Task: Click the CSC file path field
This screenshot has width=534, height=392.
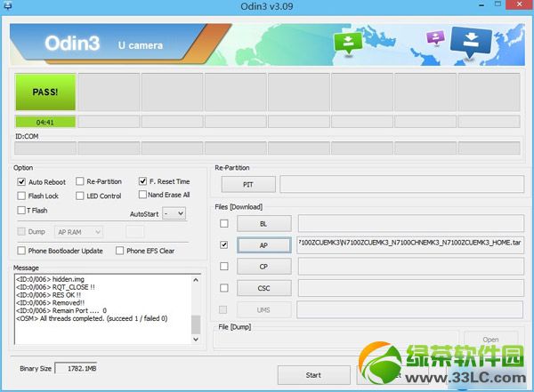Action: 410,288
